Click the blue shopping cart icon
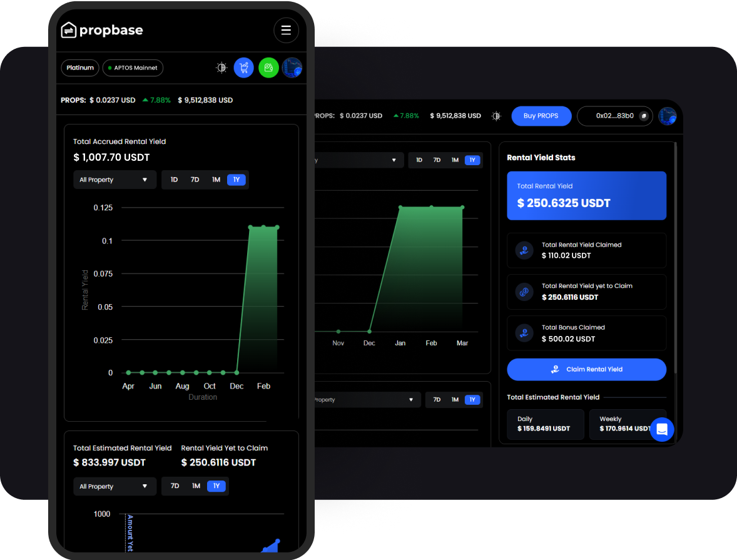737x560 pixels. point(243,68)
